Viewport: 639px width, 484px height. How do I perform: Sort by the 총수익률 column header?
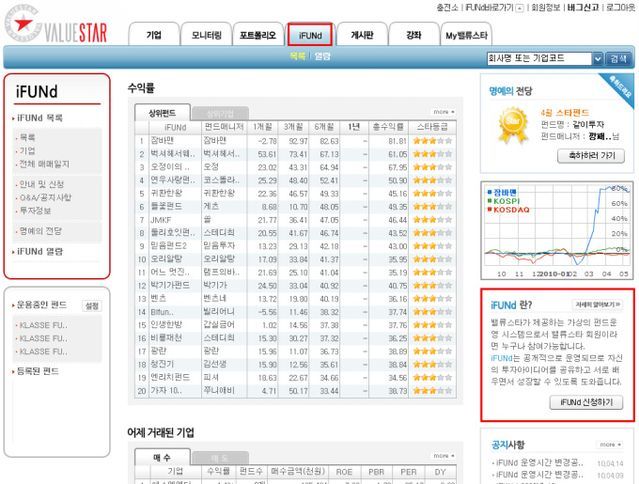coord(388,127)
